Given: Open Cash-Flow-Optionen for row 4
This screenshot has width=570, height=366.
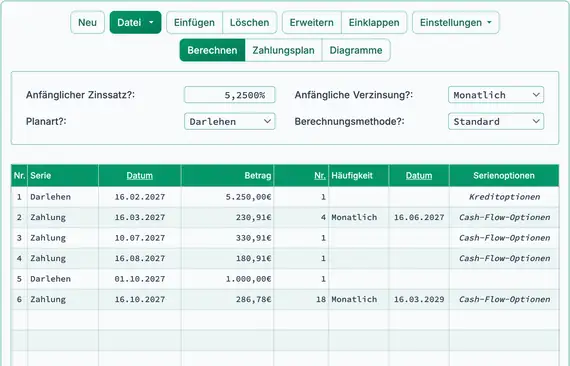Looking at the screenshot, I should [504, 258].
